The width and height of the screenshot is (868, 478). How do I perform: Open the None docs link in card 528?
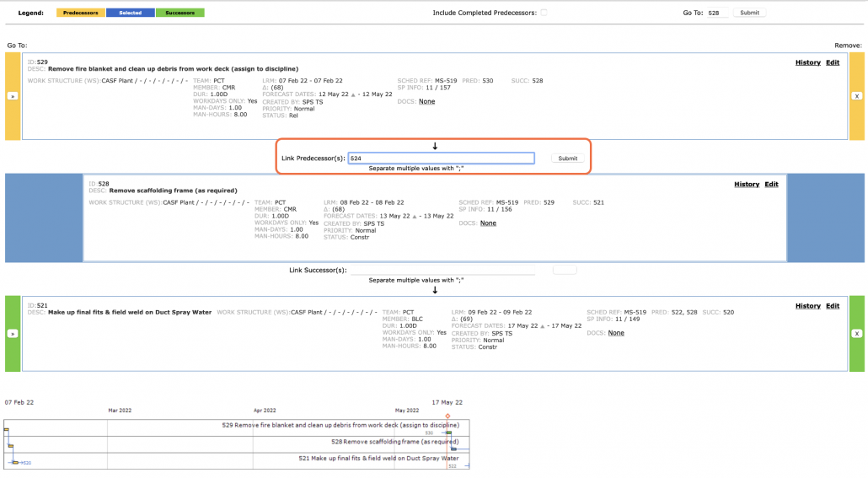(x=488, y=223)
